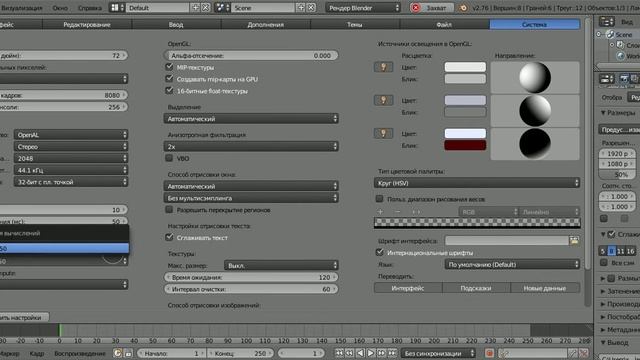Viewport: 640px width, 360px height.
Task: Switch to the Ввод tab
Action: [176, 24]
